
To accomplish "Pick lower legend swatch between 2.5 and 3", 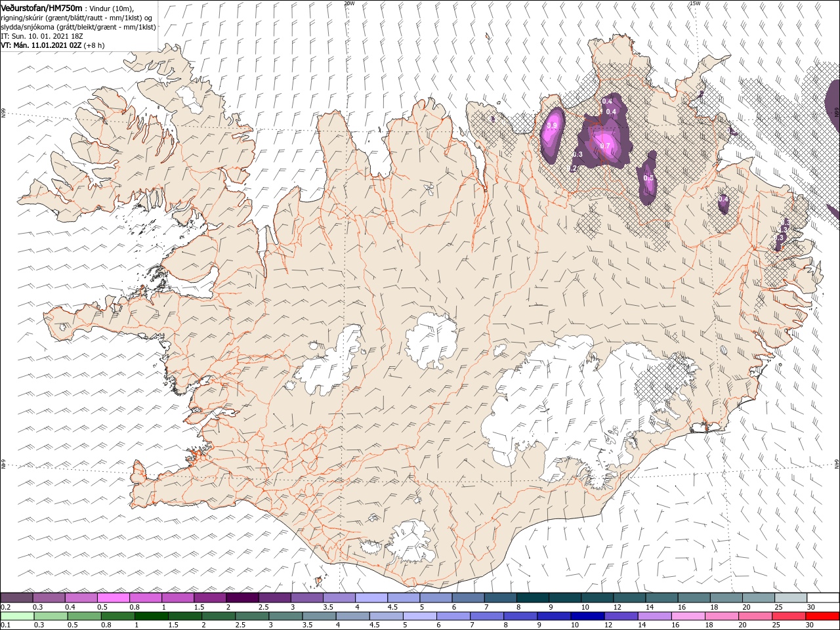I will (x=252, y=616).
